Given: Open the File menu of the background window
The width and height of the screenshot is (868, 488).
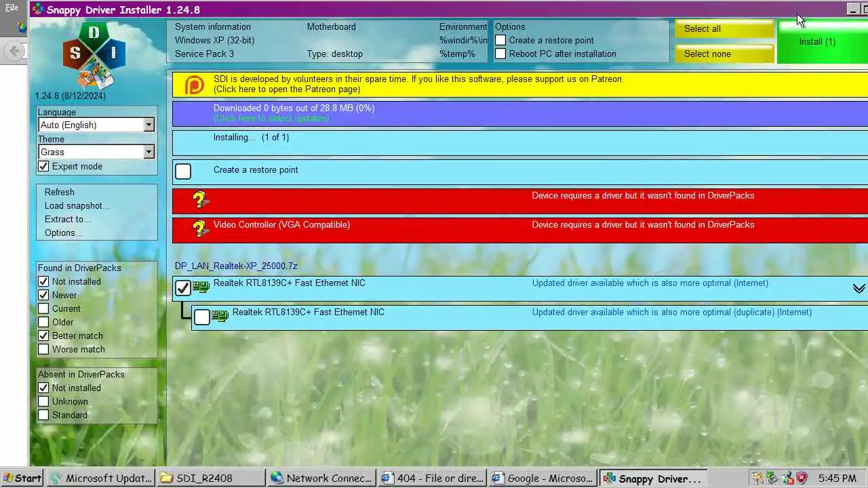Looking at the screenshot, I should pos(12,8).
